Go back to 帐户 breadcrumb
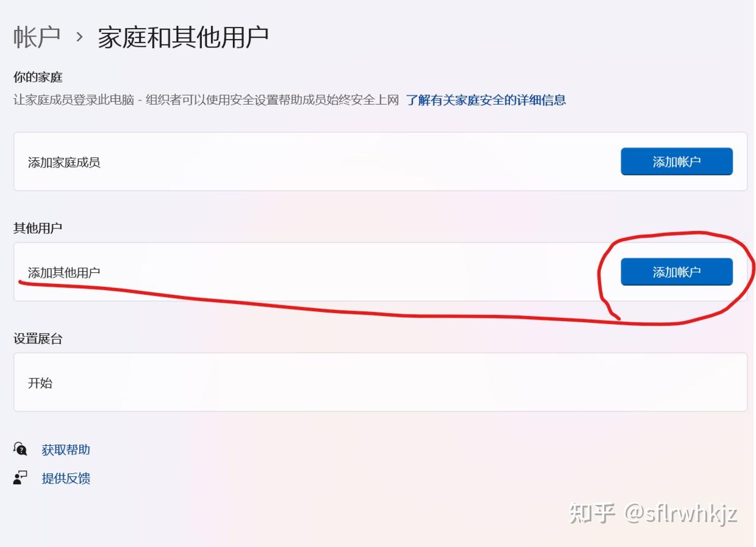 [x=37, y=37]
